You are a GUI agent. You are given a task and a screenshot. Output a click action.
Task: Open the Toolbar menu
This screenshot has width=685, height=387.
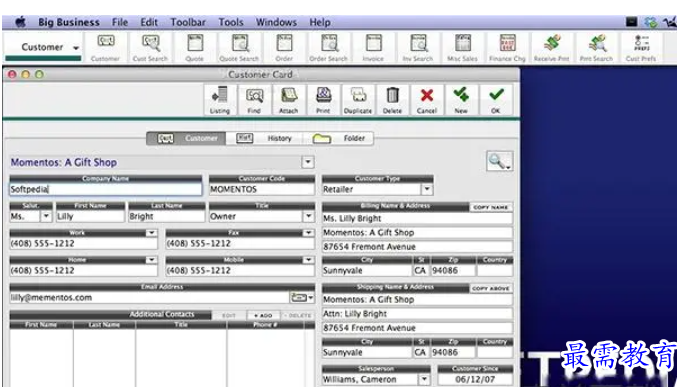click(x=188, y=22)
